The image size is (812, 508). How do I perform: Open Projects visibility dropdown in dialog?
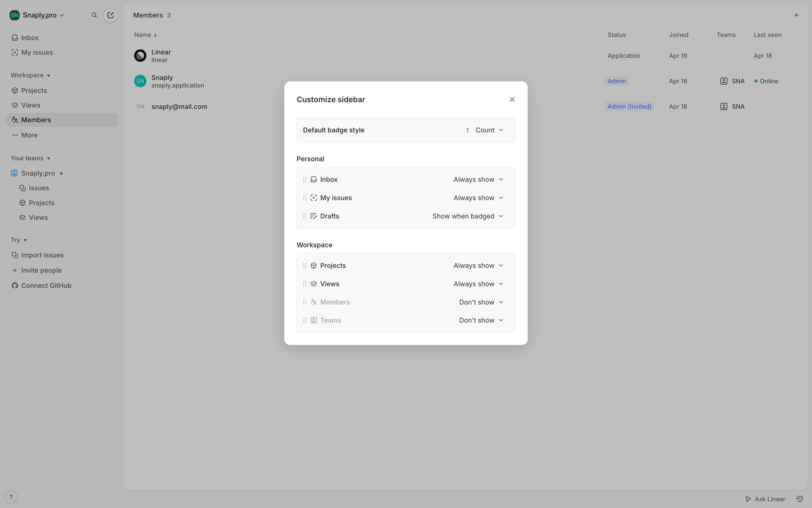478,265
